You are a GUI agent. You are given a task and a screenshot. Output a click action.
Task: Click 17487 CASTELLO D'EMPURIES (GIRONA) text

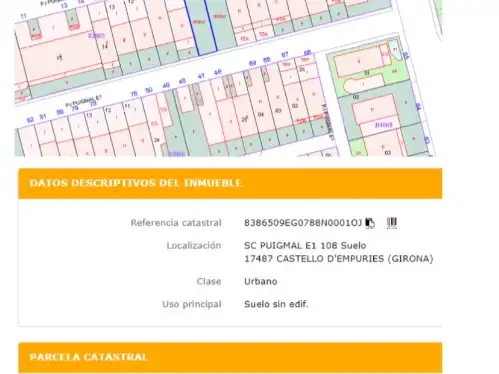[x=339, y=259]
